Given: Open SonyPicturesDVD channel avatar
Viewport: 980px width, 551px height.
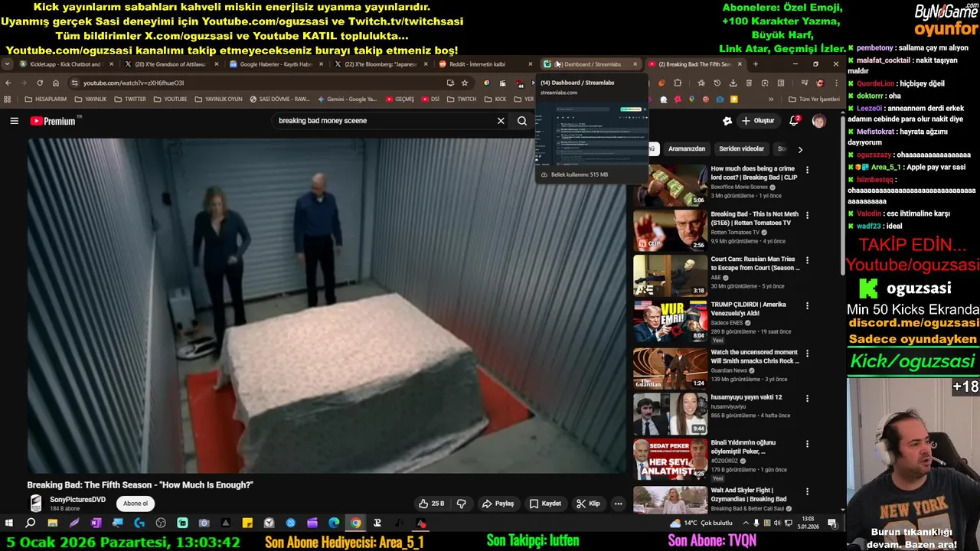Looking at the screenshot, I should (35, 504).
